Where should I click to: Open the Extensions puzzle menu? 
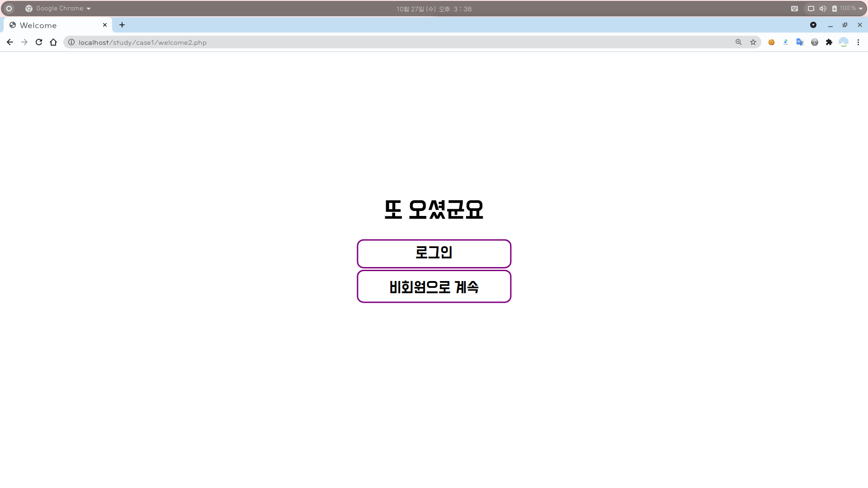click(x=829, y=42)
